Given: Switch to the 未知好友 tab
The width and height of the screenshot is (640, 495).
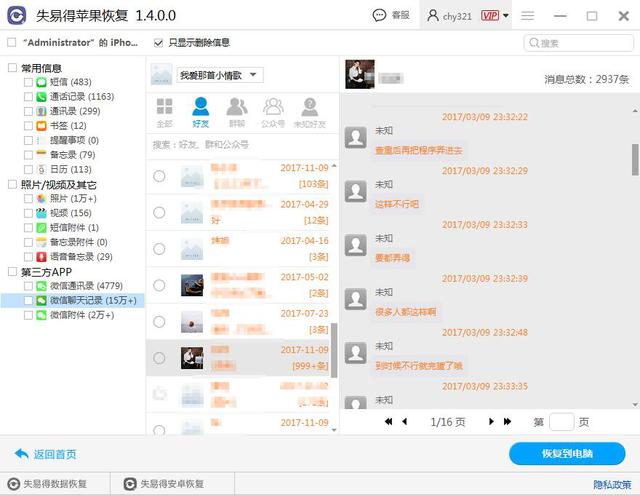Looking at the screenshot, I should pyautogui.click(x=310, y=113).
